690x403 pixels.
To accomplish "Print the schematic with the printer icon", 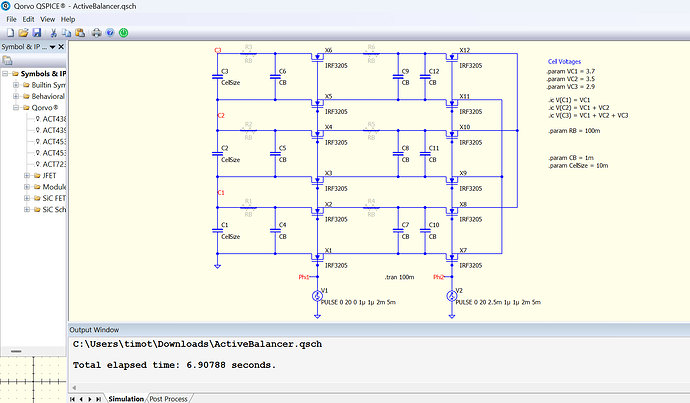I will tap(96, 33).
